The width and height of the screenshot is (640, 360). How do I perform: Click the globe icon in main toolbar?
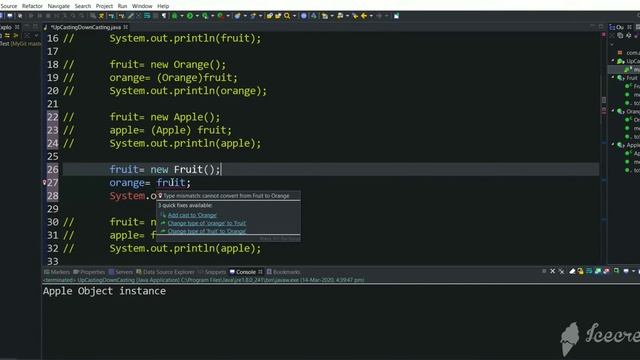(x=304, y=16)
